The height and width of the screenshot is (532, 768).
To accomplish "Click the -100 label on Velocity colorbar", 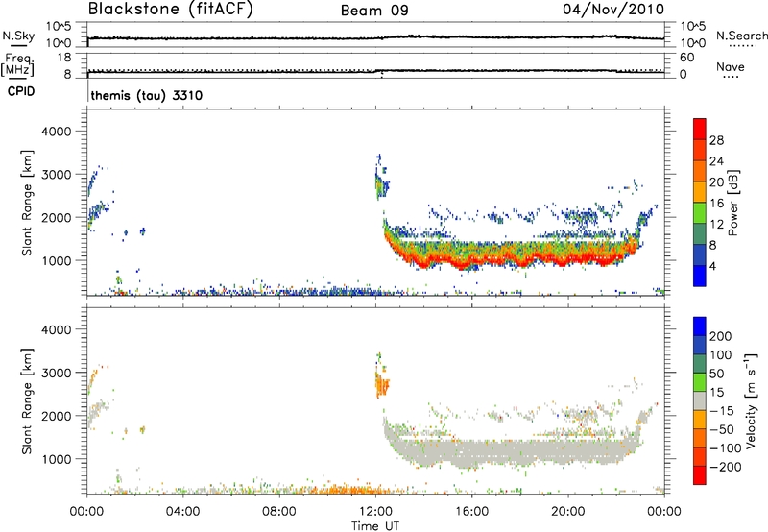I will [725, 447].
